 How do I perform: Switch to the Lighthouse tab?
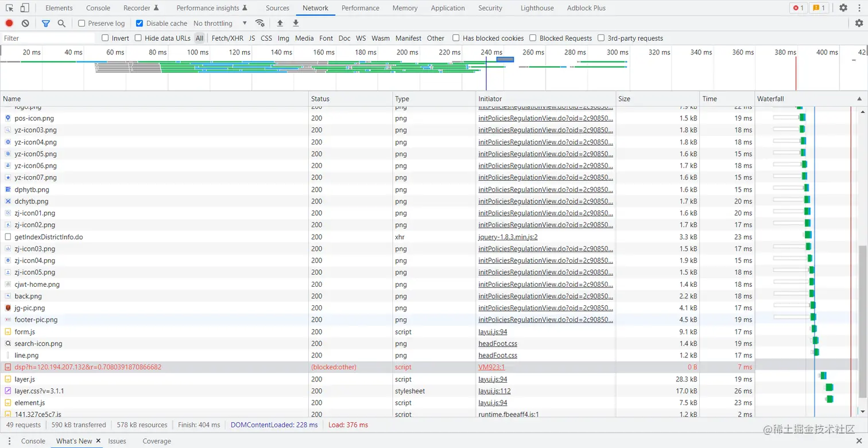(537, 8)
